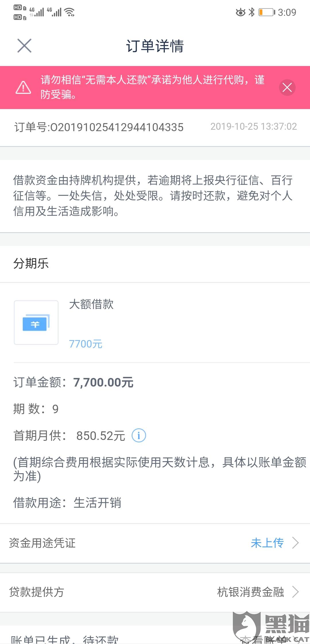Open the 未上传 upload link
310x644 pixels.
pyautogui.click(x=267, y=543)
